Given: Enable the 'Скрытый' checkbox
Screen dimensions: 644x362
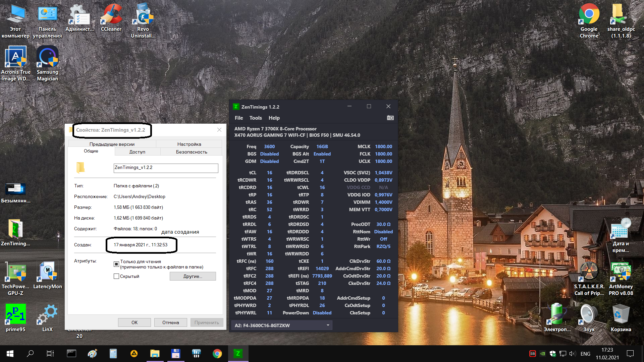Looking at the screenshot, I should [x=116, y=276].
